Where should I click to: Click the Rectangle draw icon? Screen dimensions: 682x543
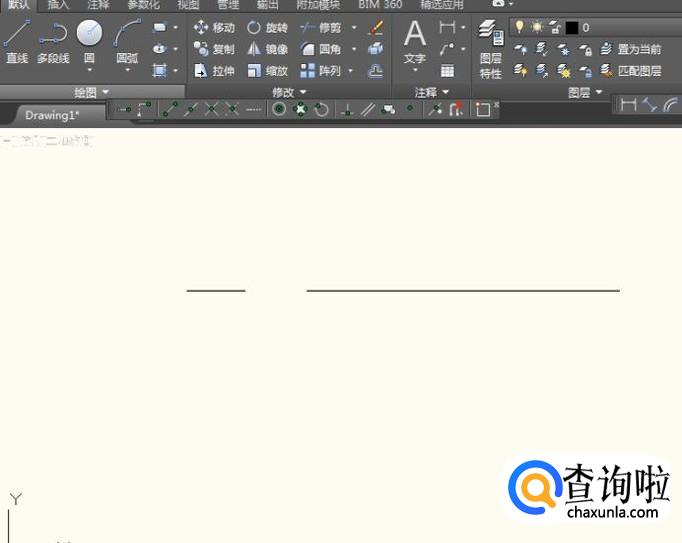point(160,27)
